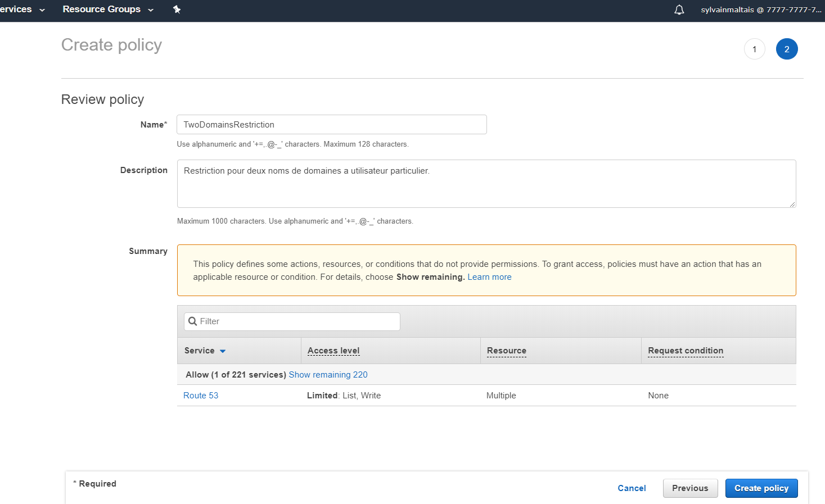Click the Request condition column header
This screenshot has height=504, width=825.
coord(685,351)
